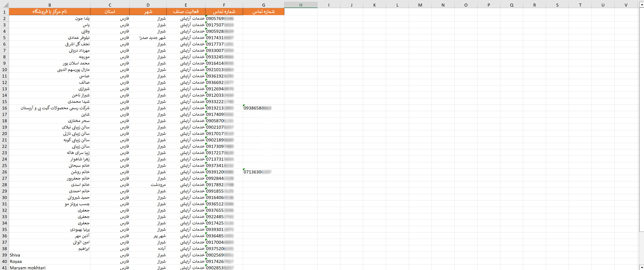Select row 26 header

click(4, 172)
